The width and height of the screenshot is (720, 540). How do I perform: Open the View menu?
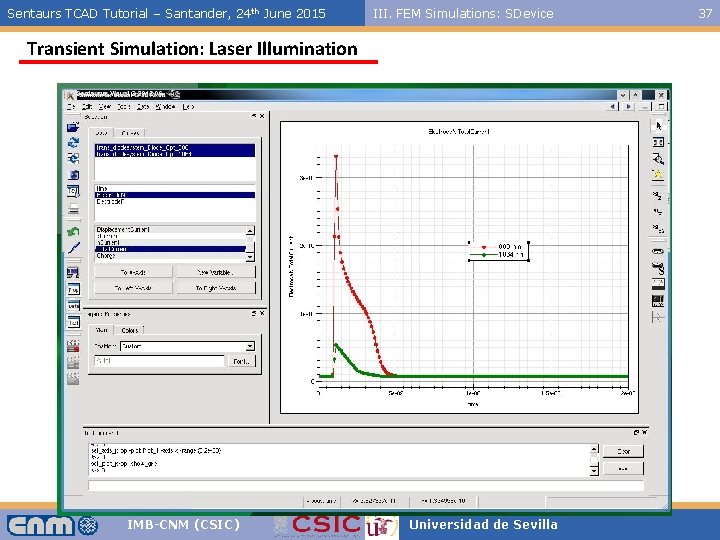105,107
